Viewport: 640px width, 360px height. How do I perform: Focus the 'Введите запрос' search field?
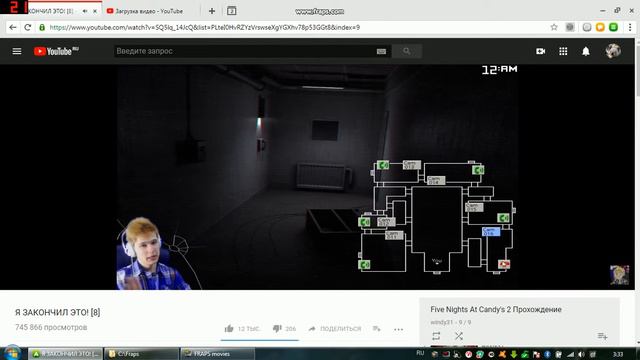coord(245,51)
